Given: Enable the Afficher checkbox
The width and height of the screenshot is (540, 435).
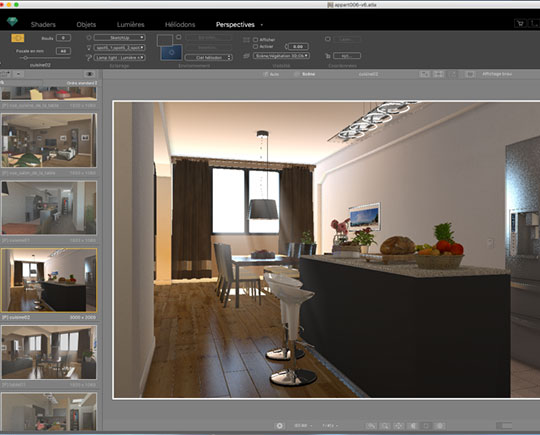Looking at the screenshot, I should click(256, 40).
